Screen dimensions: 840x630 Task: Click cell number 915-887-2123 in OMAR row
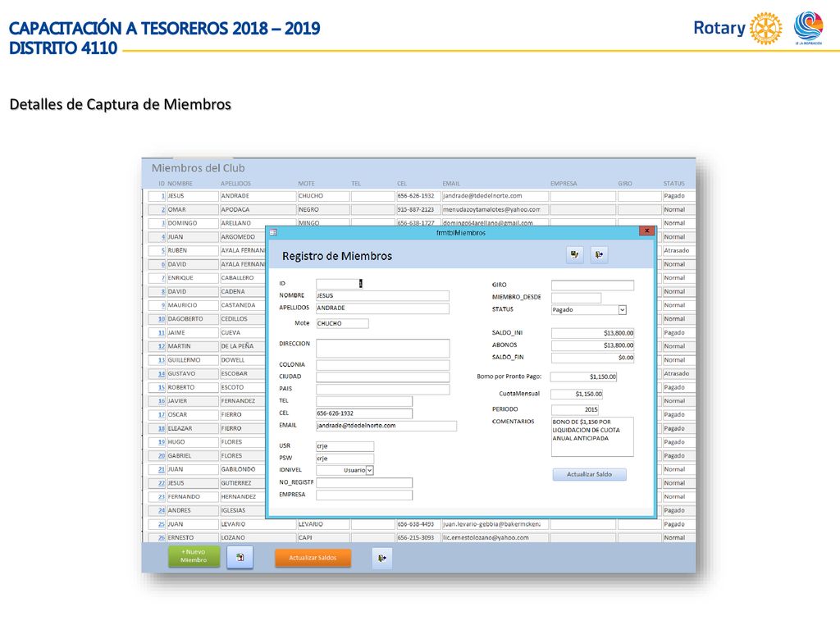coord(418,210)
